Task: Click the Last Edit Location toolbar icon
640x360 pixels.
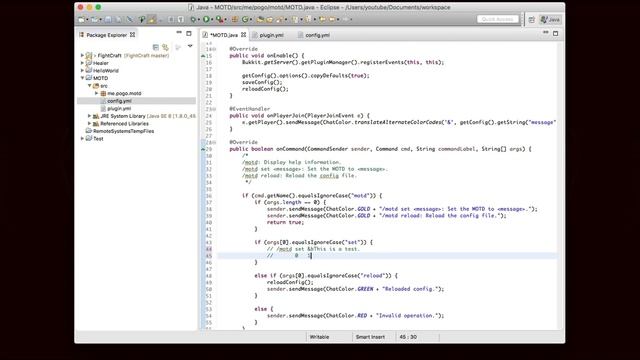Action: pos(322,19)
